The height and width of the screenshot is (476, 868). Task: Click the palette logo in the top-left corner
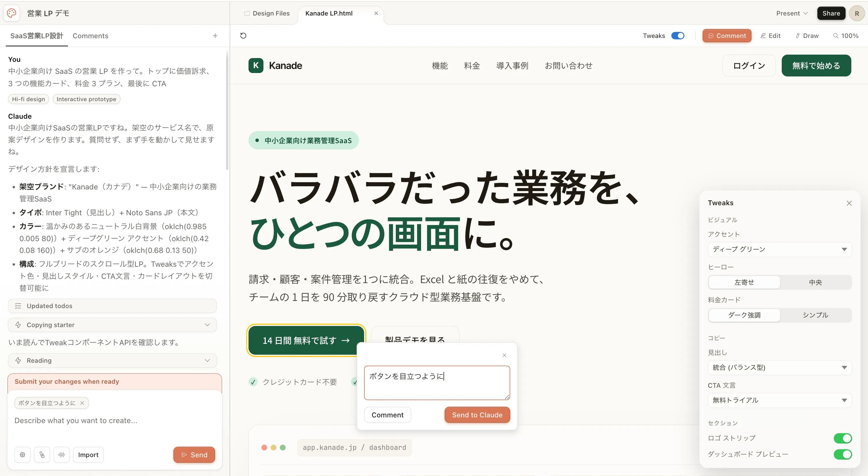(12, 13)
